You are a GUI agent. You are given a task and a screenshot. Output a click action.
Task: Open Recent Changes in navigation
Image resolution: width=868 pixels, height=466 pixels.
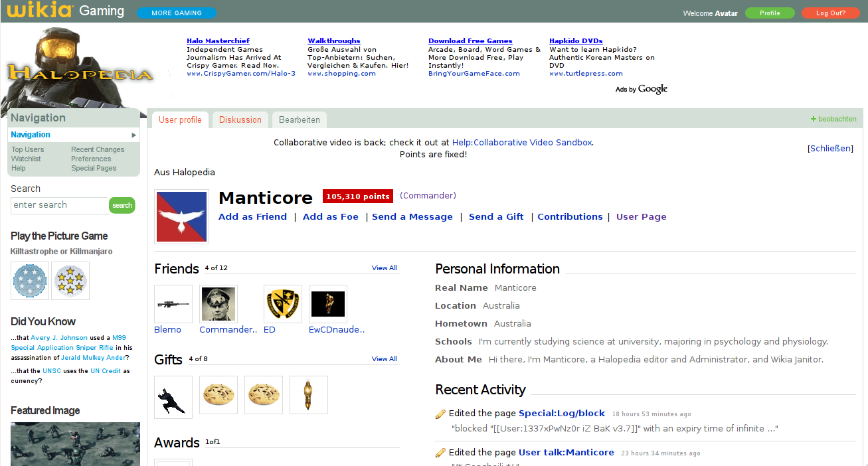[98, 150]
